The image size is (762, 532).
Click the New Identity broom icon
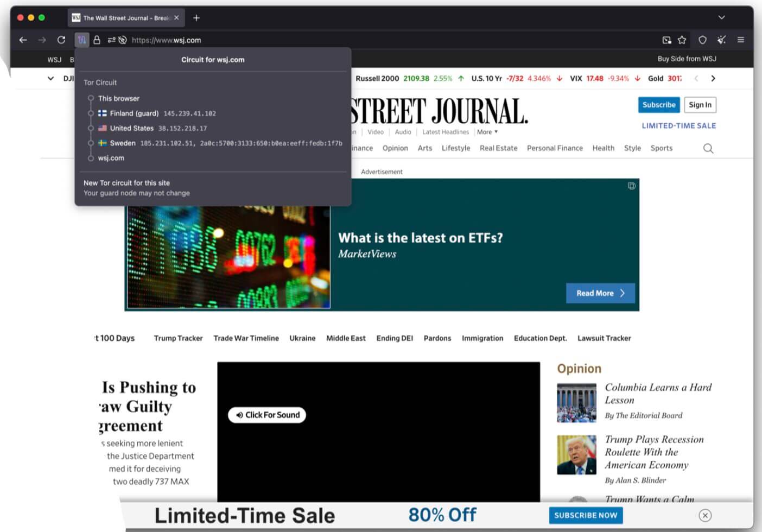721,40
